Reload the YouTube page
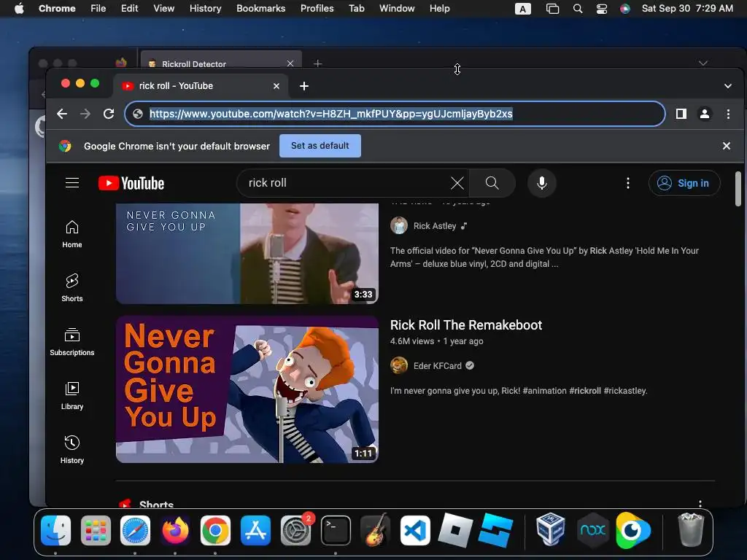Image resolution: width=747 pixels, height=560 pixels. coord(109,114)
